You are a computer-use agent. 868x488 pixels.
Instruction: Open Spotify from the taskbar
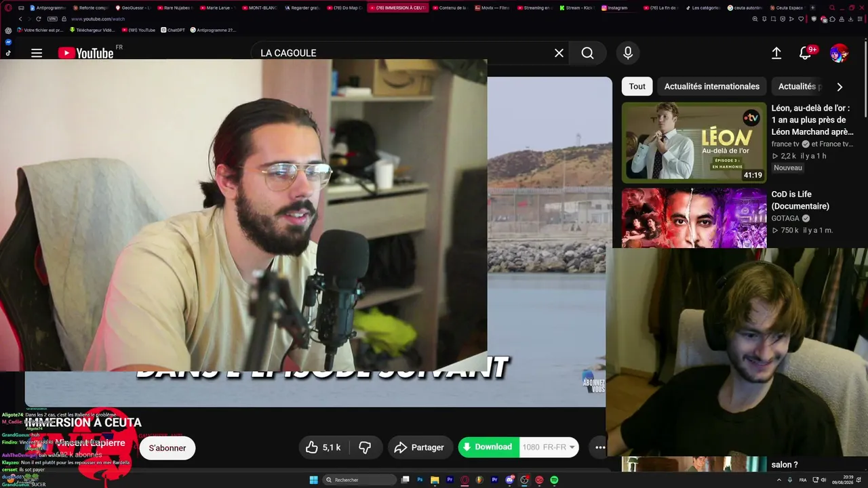coord(554,480)
